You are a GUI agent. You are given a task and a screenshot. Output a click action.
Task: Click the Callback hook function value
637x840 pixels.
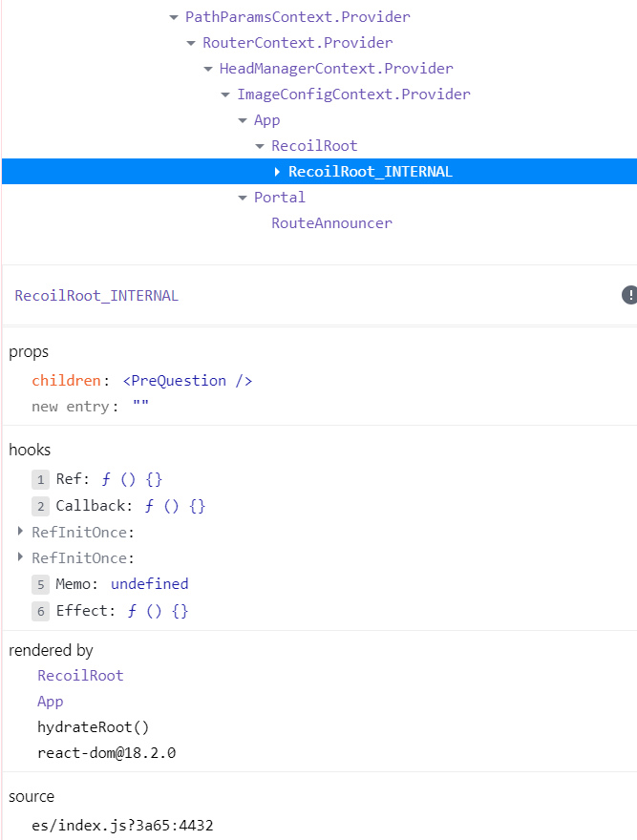175,506
